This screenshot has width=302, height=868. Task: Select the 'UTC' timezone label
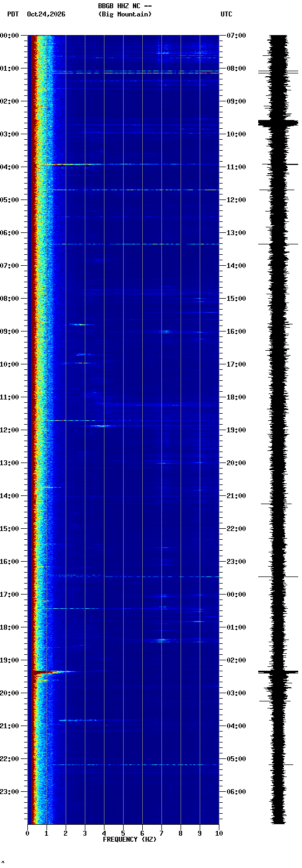pos(226,14)
